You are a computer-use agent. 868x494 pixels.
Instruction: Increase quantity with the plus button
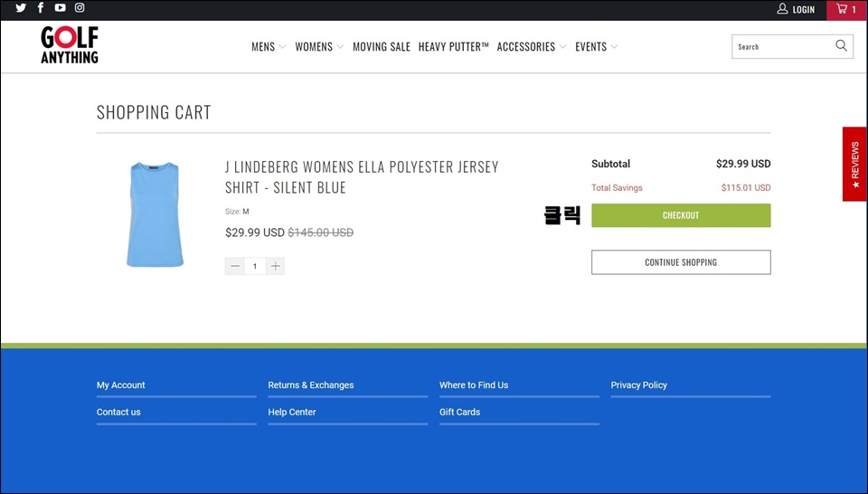coord(275,266)
